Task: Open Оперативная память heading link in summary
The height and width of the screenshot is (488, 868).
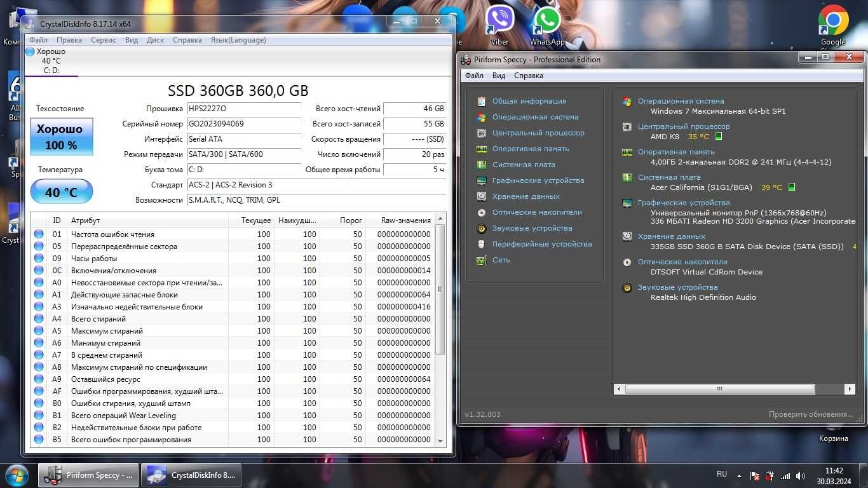Action: tap(676, 152)
